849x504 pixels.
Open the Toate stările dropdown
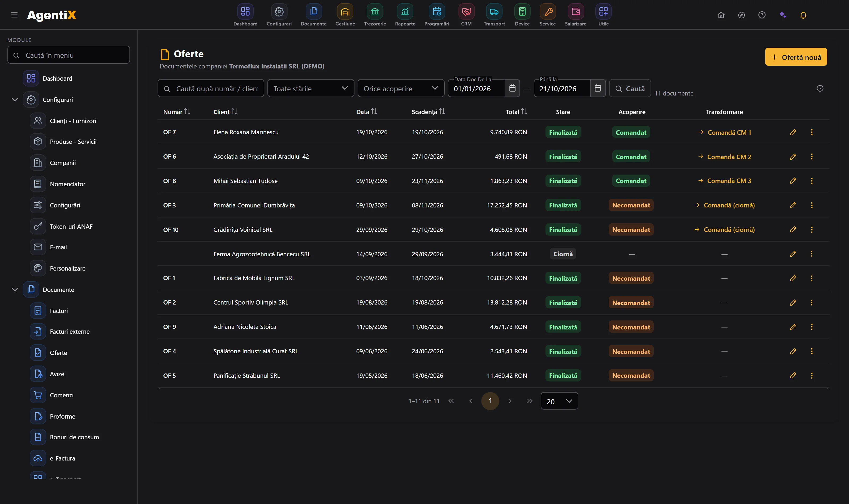click(310, 88)
